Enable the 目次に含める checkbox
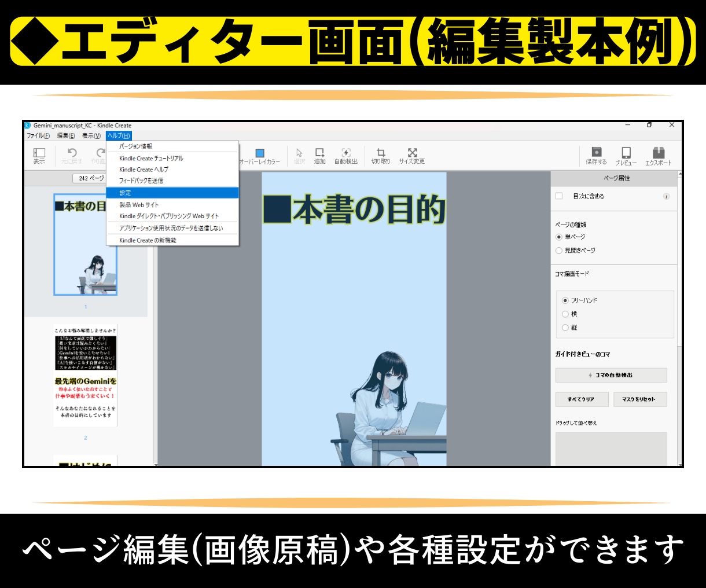Image resolution: width=706 pixels, height=588 pixels. pos(559,196)
